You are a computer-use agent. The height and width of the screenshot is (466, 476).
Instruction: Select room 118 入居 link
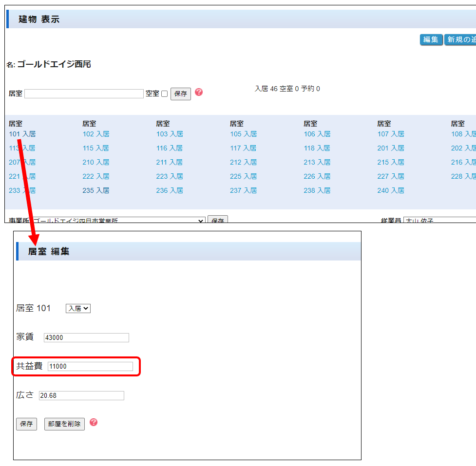[x=317, y=148]
